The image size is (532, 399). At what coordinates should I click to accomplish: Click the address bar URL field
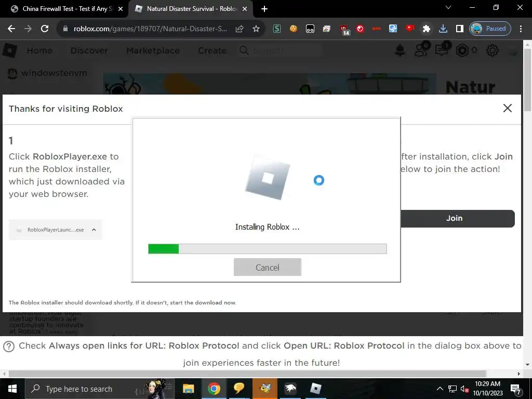(150, 29)
